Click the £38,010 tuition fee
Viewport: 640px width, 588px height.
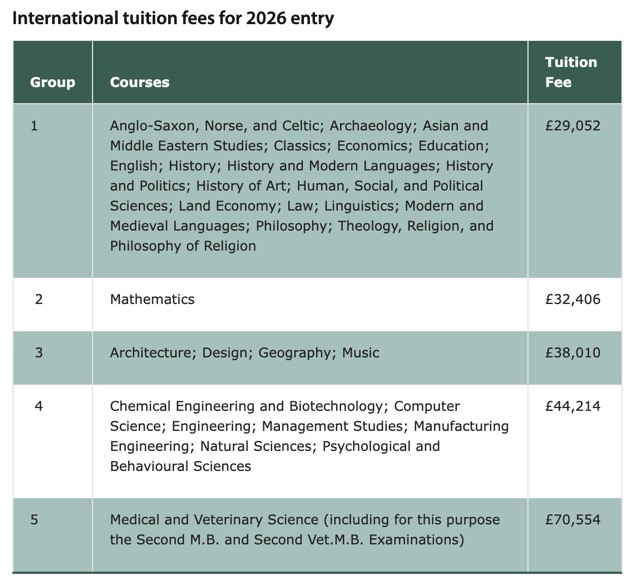(573, 353)
